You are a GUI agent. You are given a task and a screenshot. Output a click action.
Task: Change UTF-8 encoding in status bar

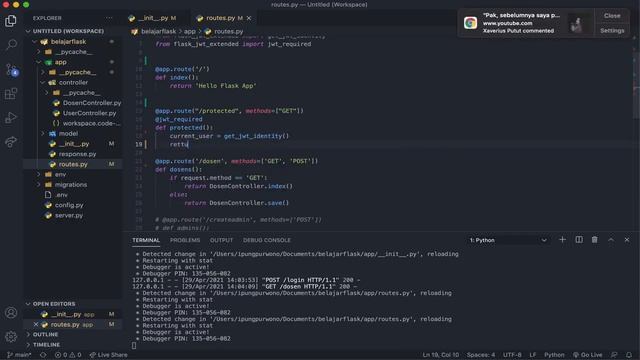[x=512, y=355]
